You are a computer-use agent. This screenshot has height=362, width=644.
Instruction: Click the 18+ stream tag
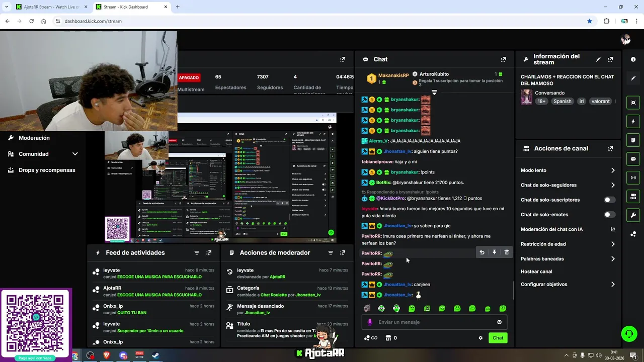pos(541,101)
